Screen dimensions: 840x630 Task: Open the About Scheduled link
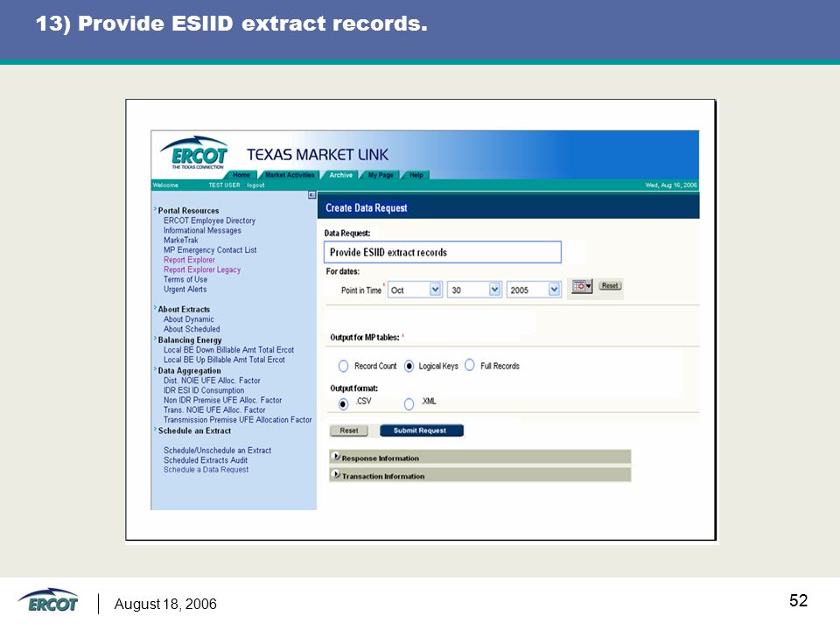click(x=192, y=329)
